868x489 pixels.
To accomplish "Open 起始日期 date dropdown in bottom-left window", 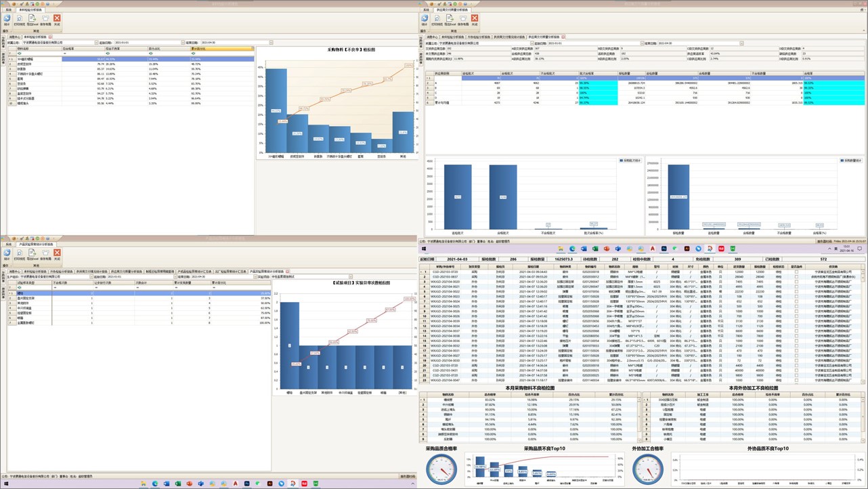I will click(x=175, y=276).
